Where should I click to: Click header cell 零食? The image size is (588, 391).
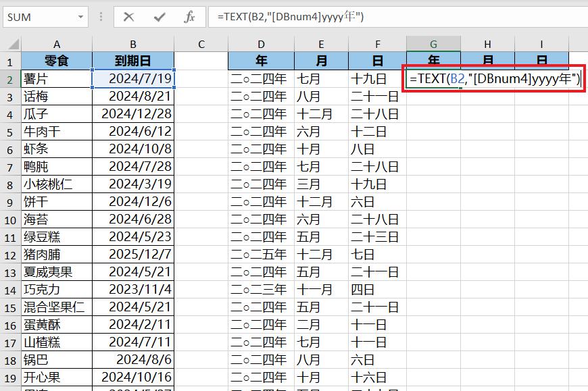57,61
